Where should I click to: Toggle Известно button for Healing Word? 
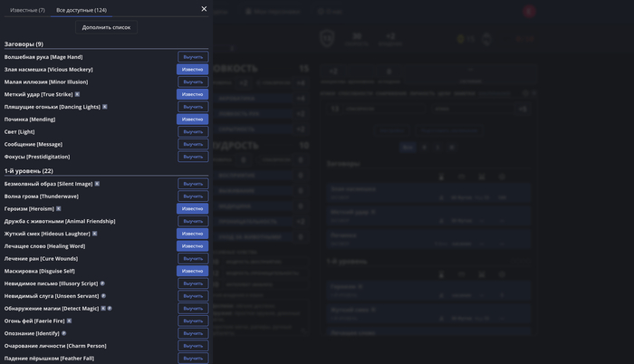(x=193, y=245)
